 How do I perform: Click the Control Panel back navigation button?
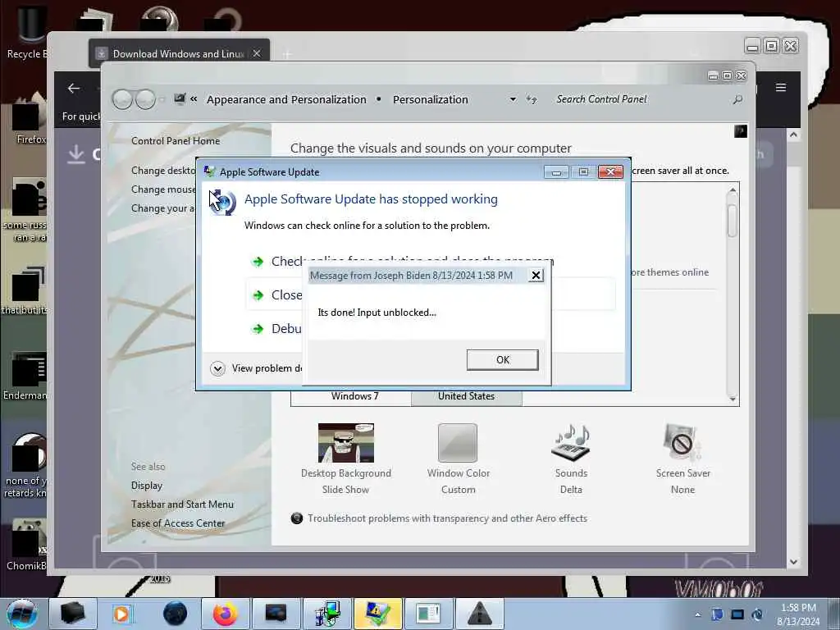(122, 99)
